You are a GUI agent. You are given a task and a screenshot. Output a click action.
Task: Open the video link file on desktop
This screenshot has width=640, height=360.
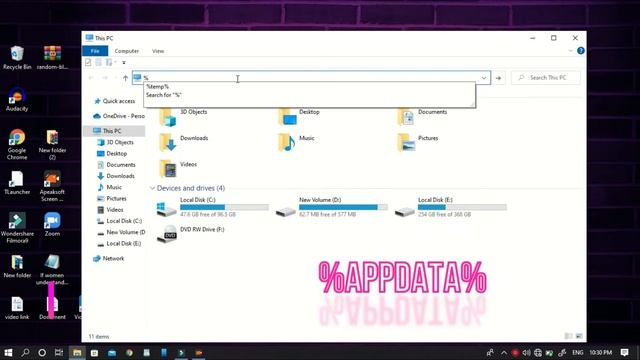17,308
